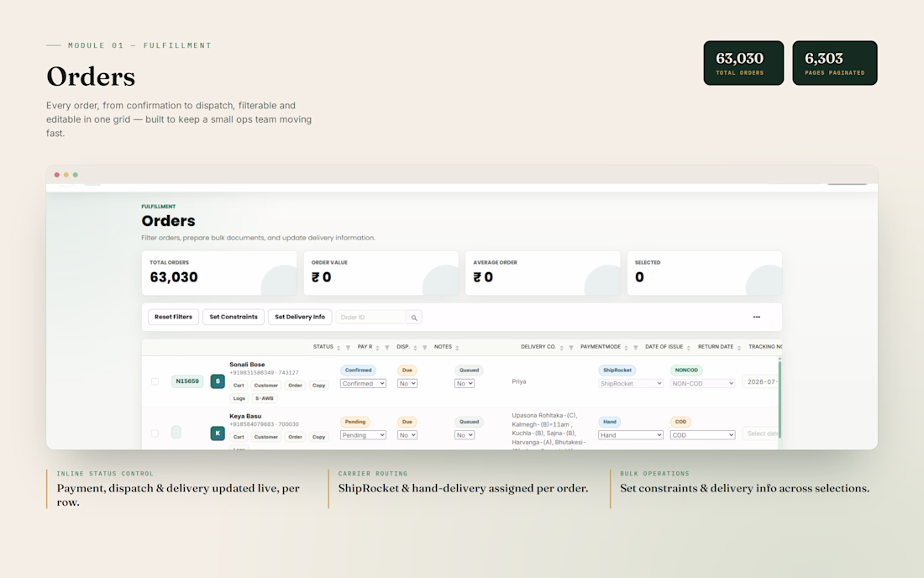Screen dimensions: 924x578
Task: Click the Set Constraints button
Action: coord(234,317)
